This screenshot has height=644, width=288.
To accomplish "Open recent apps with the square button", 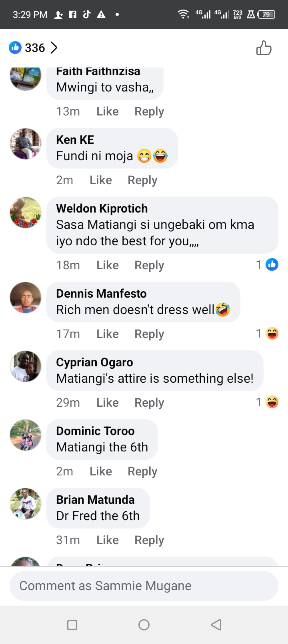I will pos(72,625).
